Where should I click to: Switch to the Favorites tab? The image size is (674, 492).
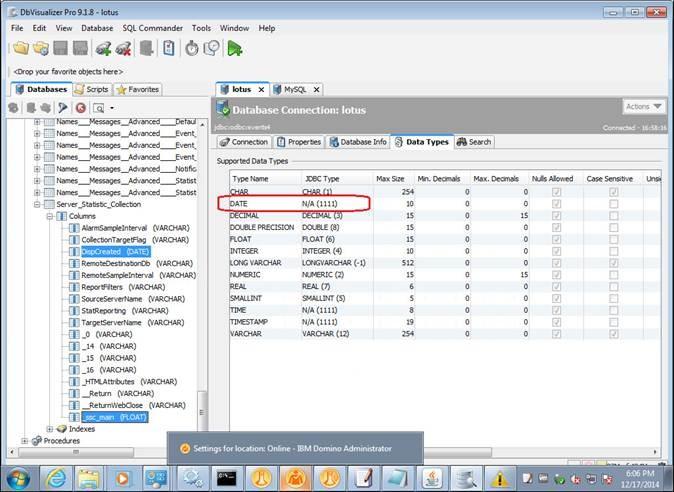point(138,89)
